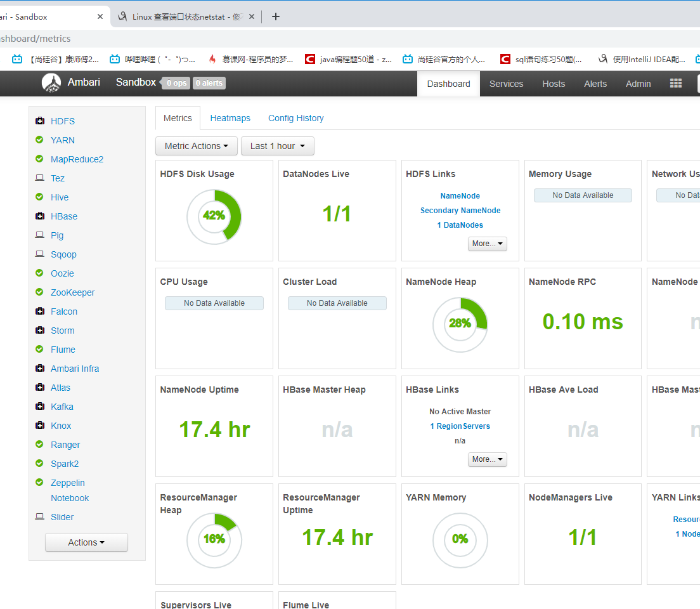Click the ZooKeeper green status icon

click(39, 292)
